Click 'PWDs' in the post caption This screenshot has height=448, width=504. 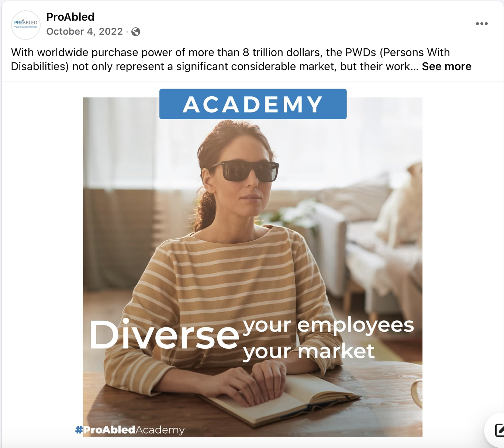pyautogui.click(x=360, y=52)
